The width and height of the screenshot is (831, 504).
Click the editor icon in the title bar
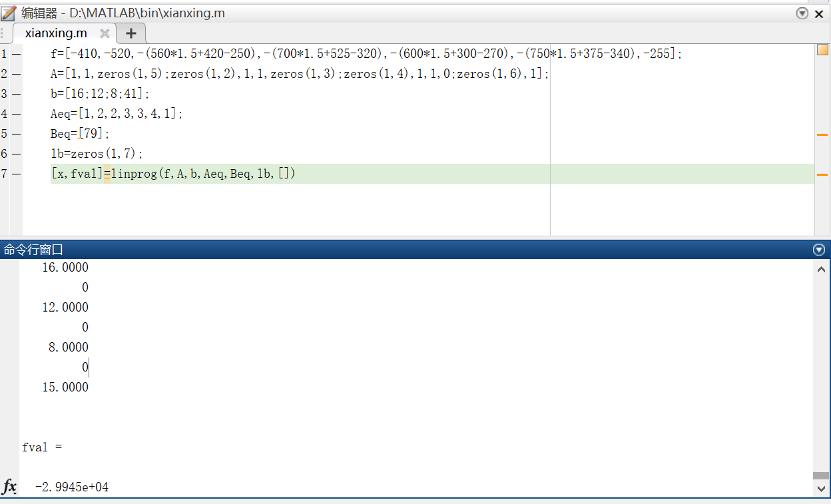click(9, 13)
